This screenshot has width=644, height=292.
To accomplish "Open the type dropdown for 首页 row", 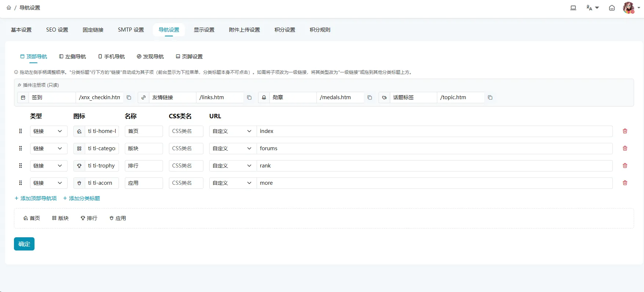I will [49, 131].
